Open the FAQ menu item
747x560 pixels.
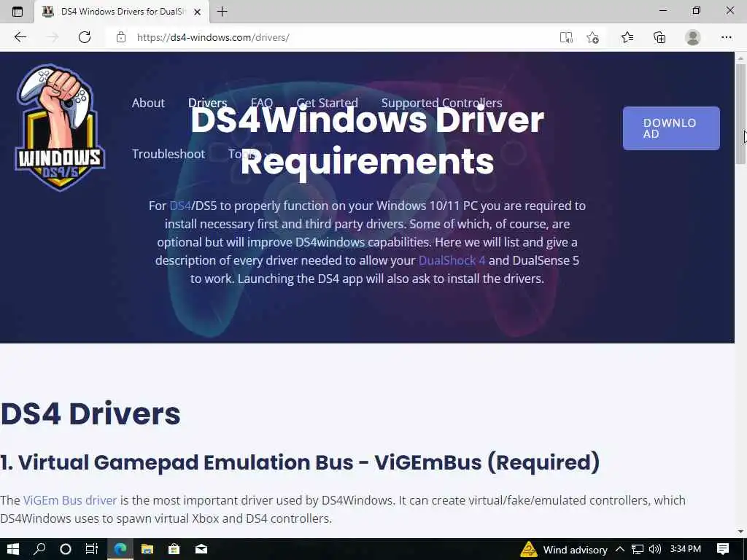(262, 103)
